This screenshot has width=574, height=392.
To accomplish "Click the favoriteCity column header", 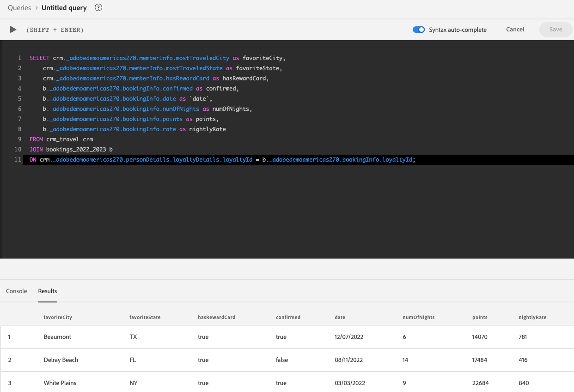I will coord(58,317).
